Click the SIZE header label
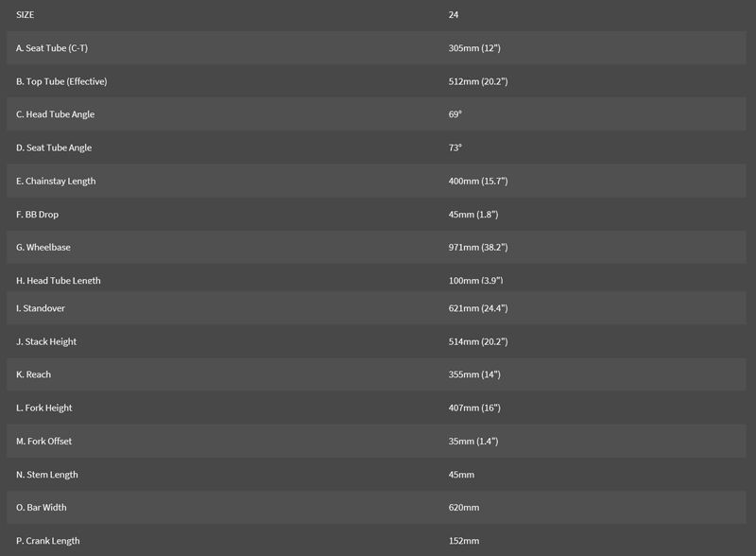 [x=26, y=15]
